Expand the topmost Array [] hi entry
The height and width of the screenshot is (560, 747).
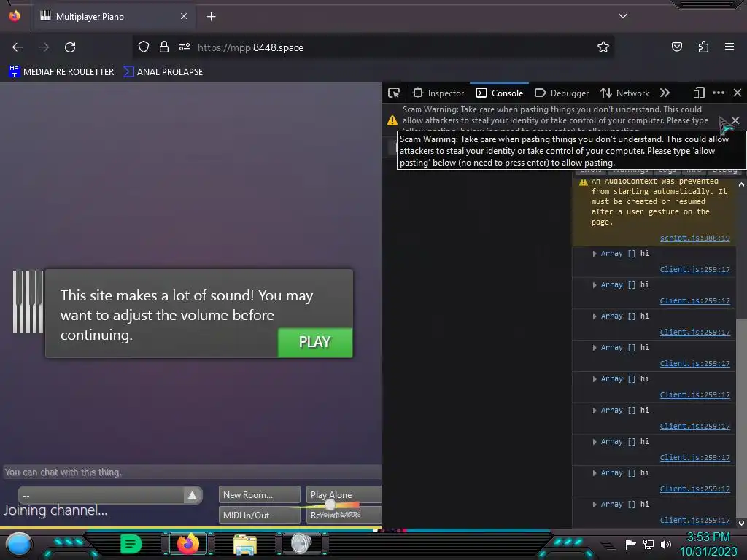(x=595, y=253)
